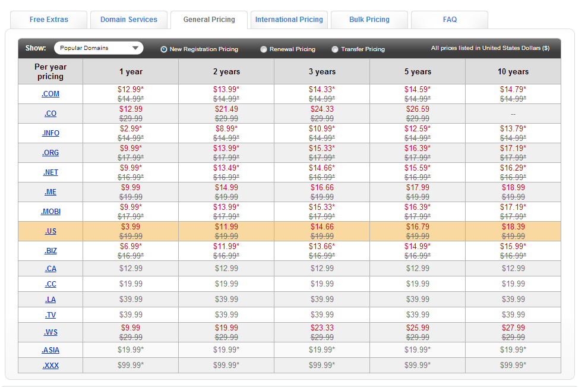Open the .XXX domain link

tap(50, 366)
